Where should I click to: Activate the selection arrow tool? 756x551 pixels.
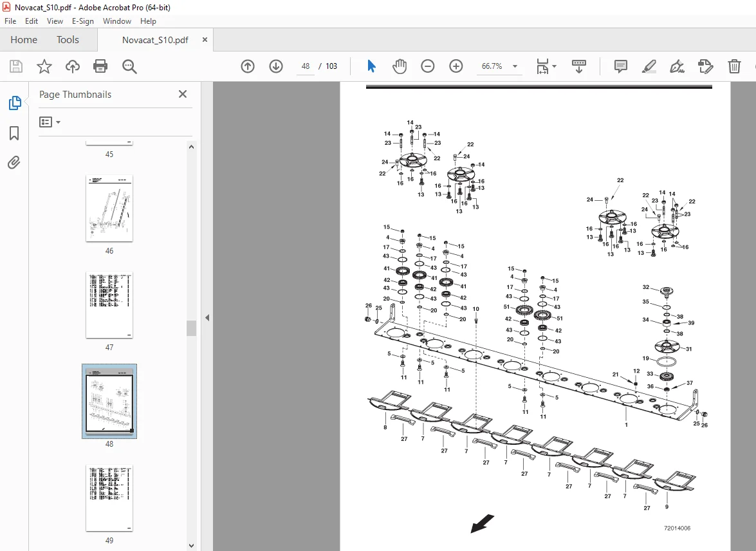371,66
